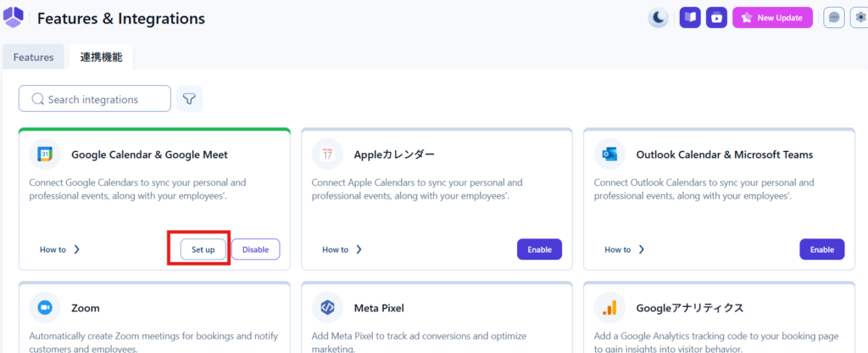
Task: Open the video tutorials icon
Action: pyautogui.click(x=716, y=17)
